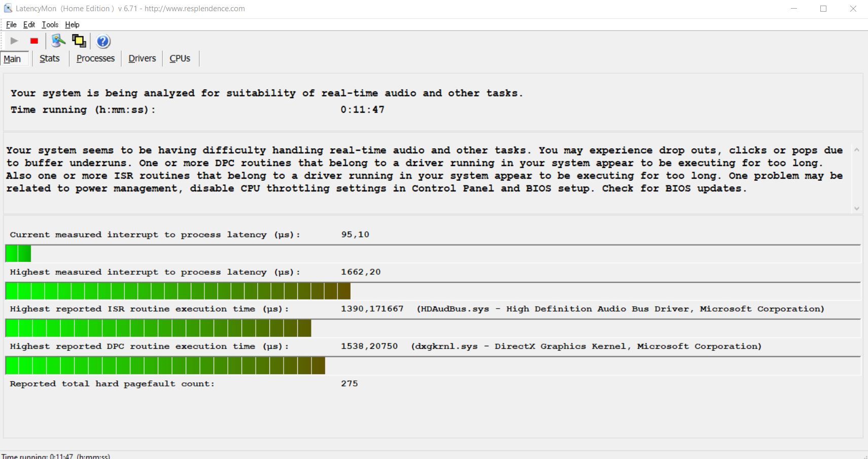The width and height of the screenshot is (868, 459).
Task: Click the yellow overlapping windows toolbar icon
Action: click(79, 41)
